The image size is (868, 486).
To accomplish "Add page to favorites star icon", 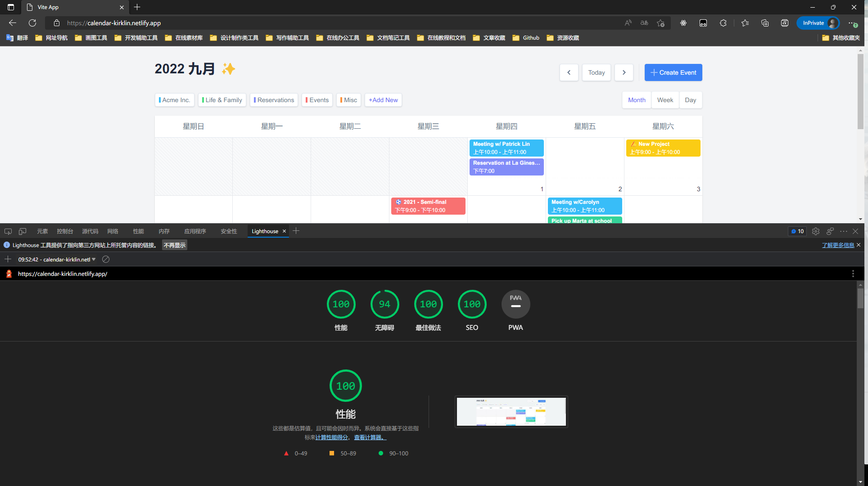I will click(x=660, y=23).
